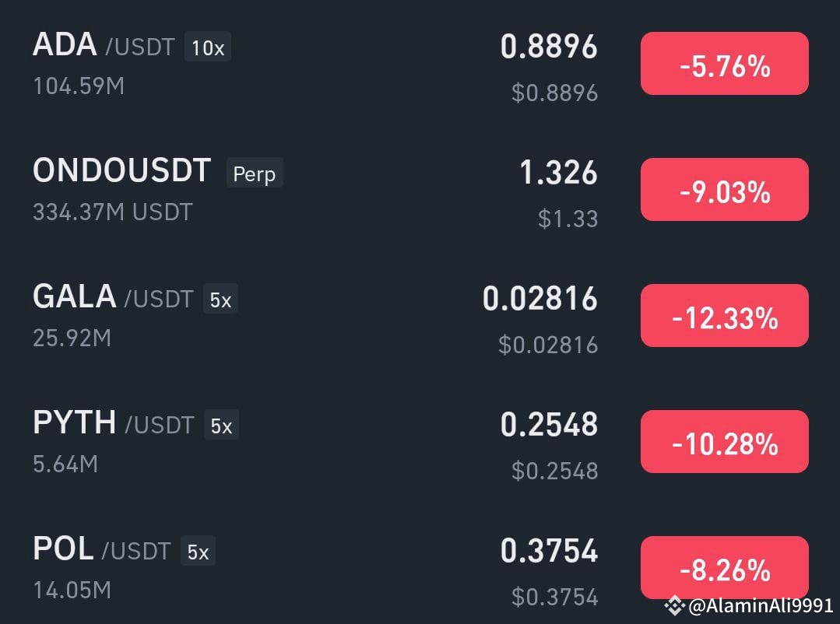Select the GALA/USDT pair name
840x624 pixels.
[x=113, y=296]
